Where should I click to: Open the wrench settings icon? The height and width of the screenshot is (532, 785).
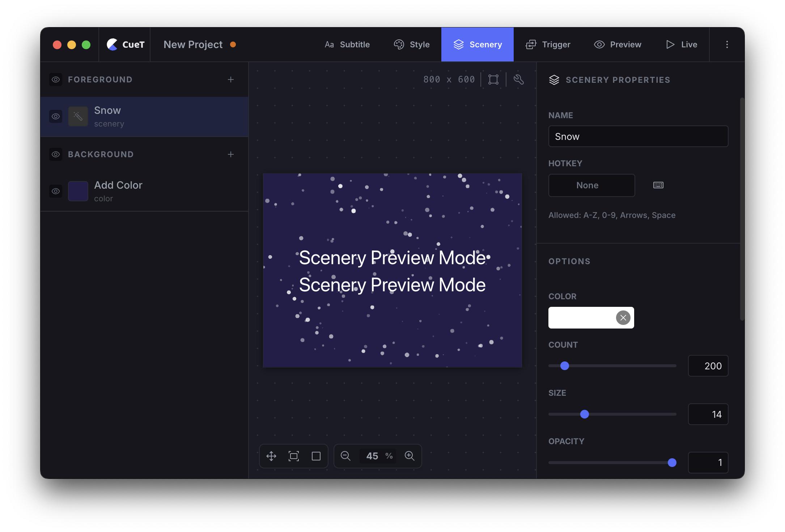(519, 80)
